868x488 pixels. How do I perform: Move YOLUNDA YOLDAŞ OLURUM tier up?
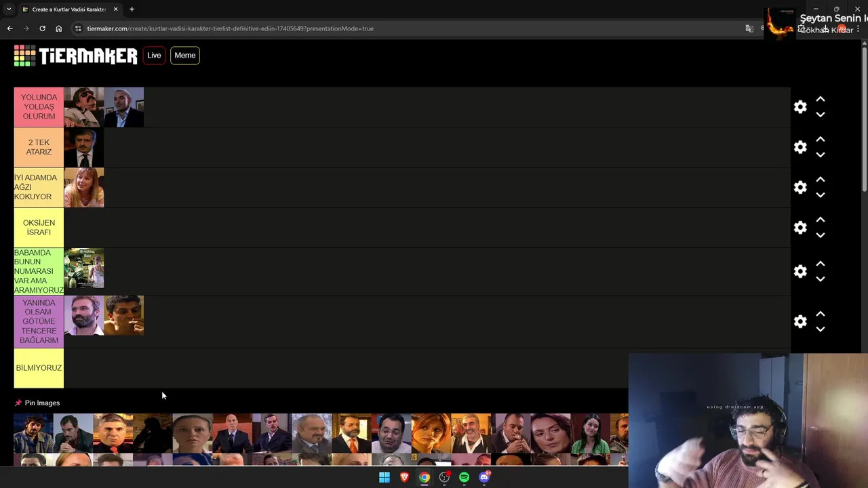[x=821, y=99]
